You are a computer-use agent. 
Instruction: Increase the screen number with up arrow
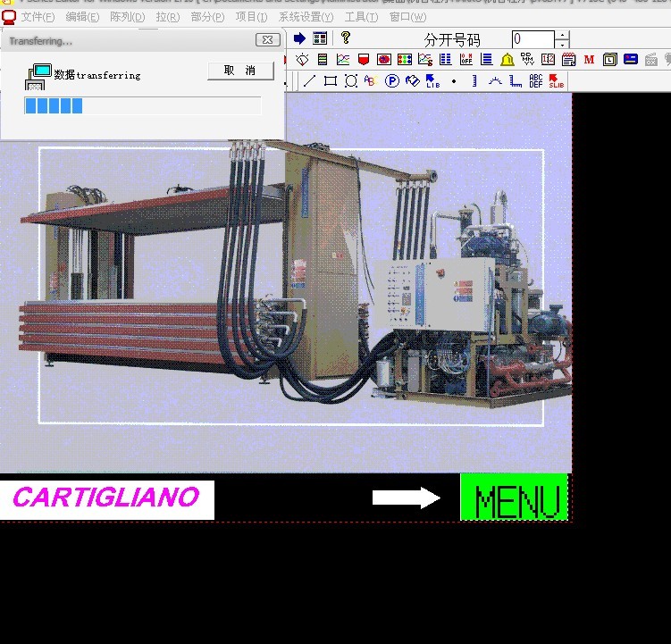[x=562, y=35]
